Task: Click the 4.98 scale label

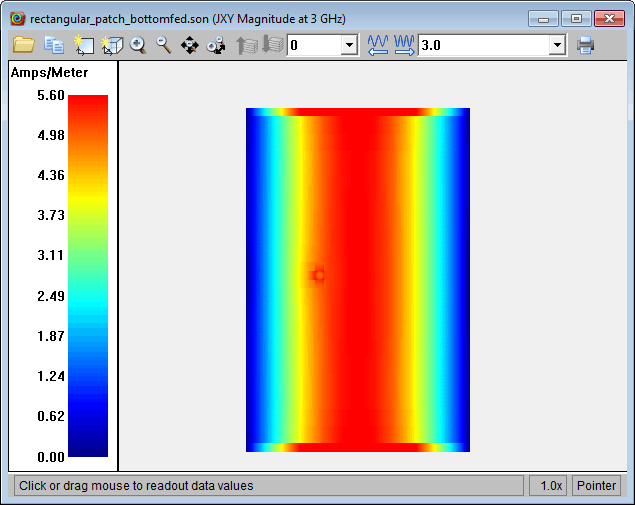Action: click(x=51, y=135)
